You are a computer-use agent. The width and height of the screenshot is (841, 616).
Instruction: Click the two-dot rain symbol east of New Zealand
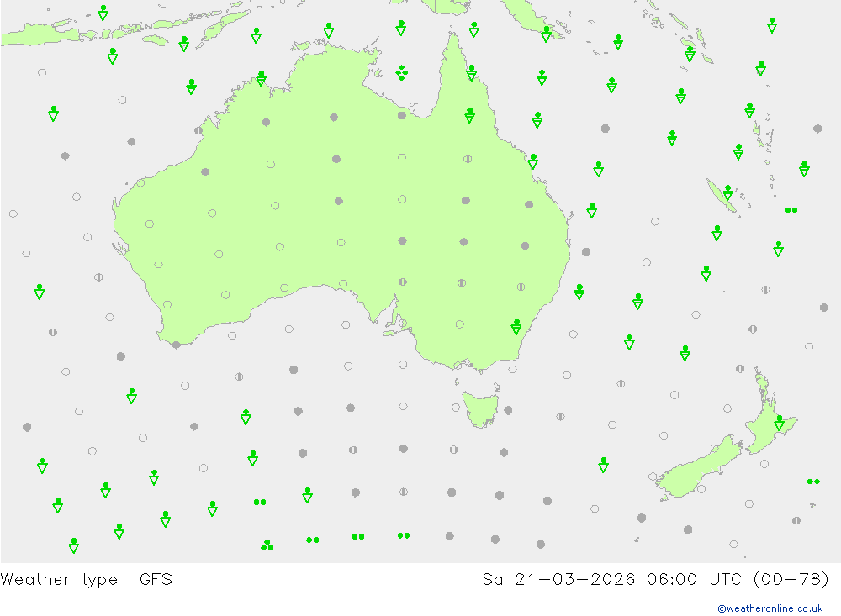coord(813,482)
